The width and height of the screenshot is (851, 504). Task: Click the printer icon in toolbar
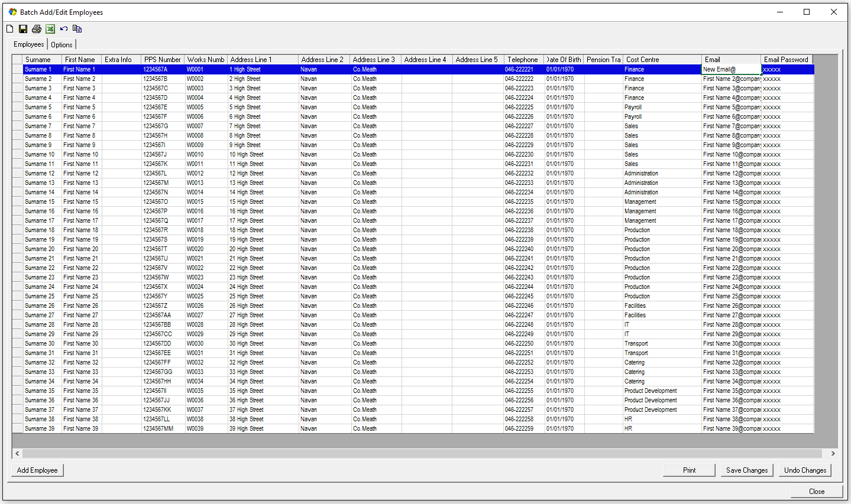(37, 29)
